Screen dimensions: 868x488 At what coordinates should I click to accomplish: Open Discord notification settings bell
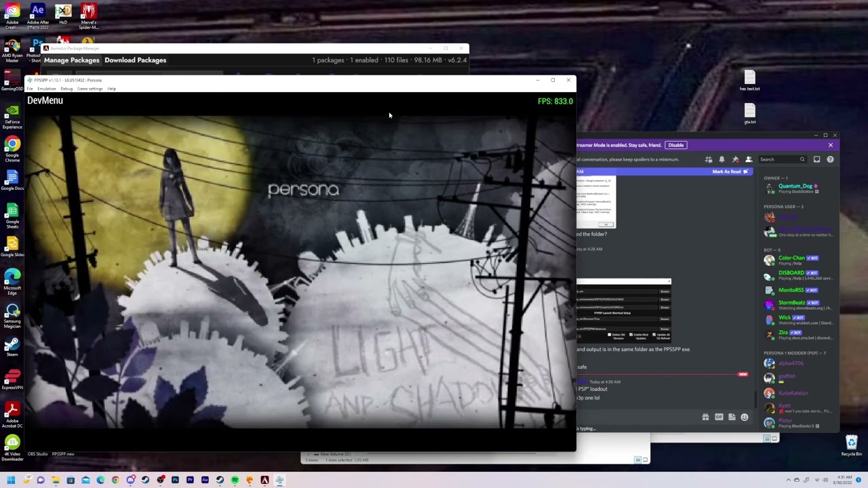click(722, 159)
